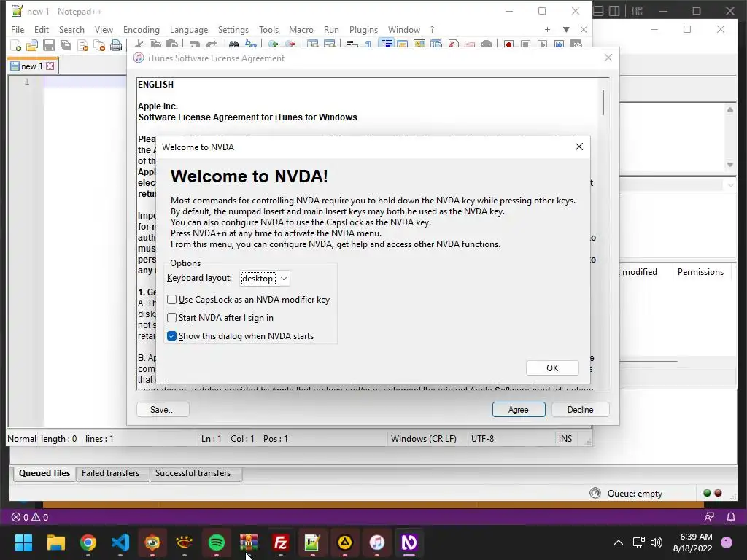
Task: Switch to Google Chrome in the taskbar
Action: tap(88, 542)
